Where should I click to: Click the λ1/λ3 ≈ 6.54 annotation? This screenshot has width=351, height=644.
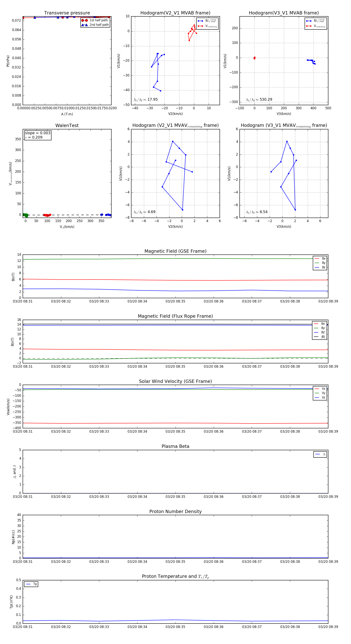point(257,212)
